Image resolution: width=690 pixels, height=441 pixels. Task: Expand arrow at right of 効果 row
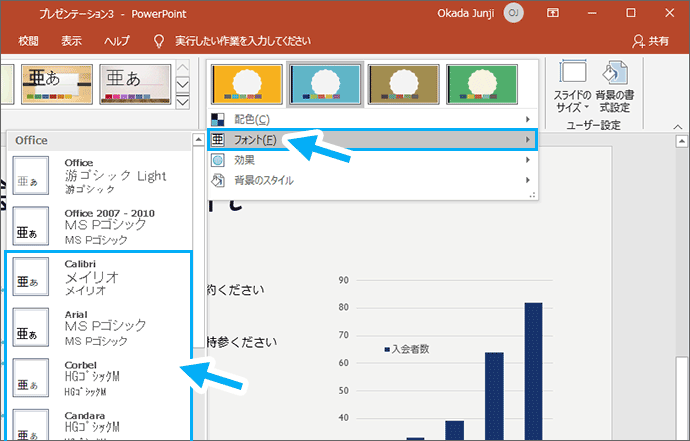[527, 160]
